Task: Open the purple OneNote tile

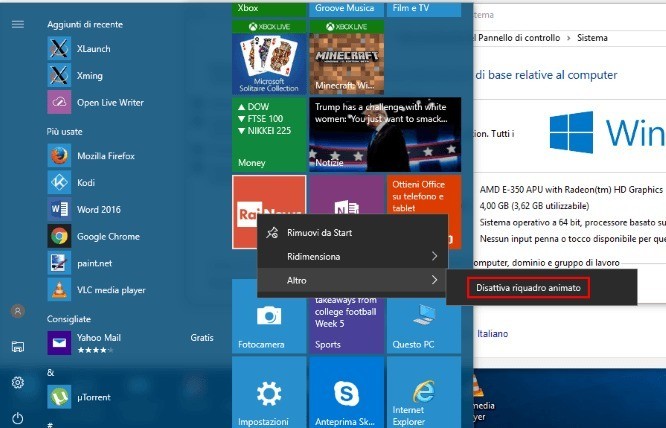Action: tap(347, 195)
